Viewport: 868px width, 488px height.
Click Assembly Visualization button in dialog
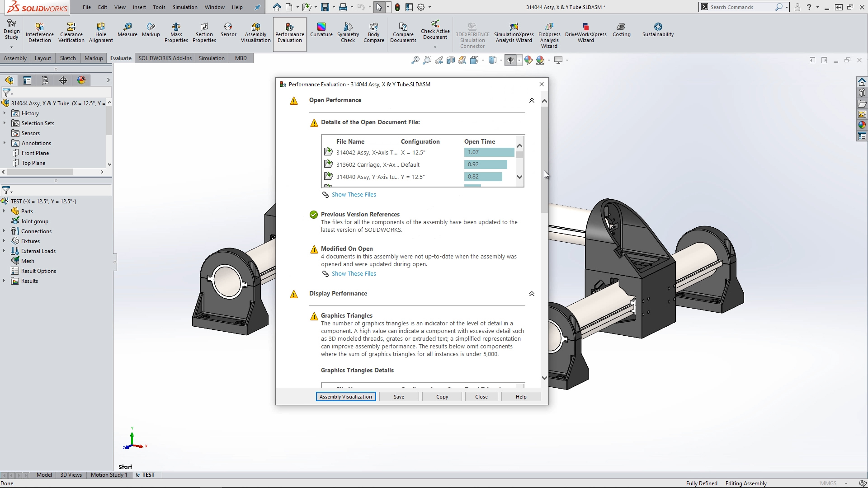click(x=346, y=397)
